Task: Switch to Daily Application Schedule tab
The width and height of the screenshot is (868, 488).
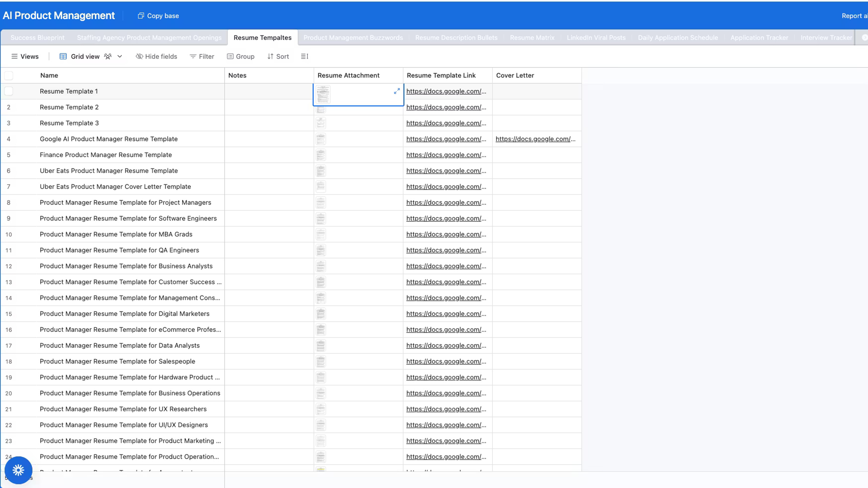Action: click(678, 38)
